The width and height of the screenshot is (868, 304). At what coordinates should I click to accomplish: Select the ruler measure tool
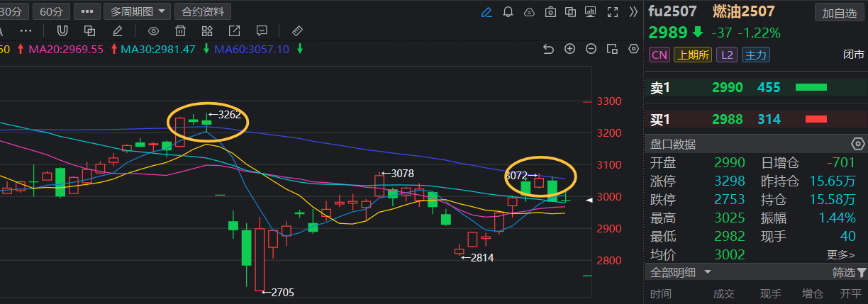[x=297, y=30]
